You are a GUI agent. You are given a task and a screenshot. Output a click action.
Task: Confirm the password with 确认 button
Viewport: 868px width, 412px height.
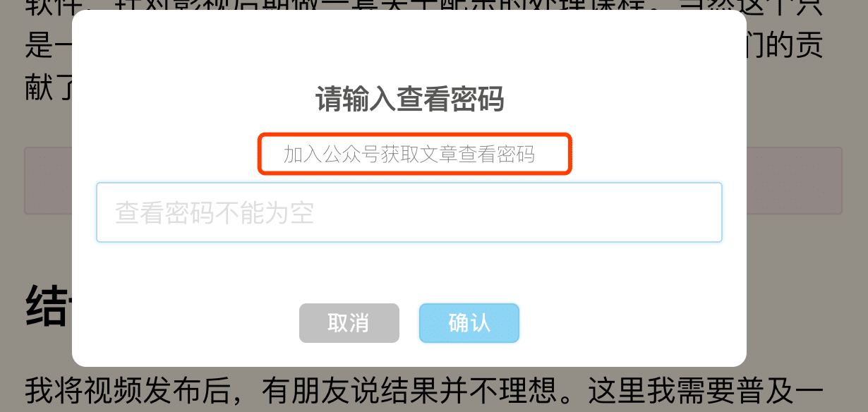469,323
